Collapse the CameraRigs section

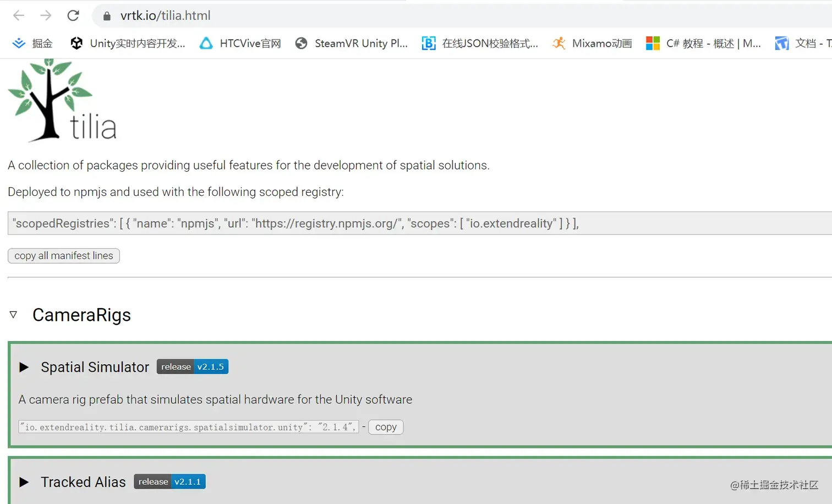(13, 315)
